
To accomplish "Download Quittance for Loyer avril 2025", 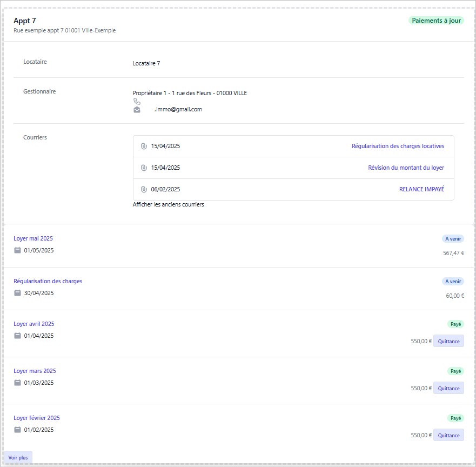I will coord(448,341).
